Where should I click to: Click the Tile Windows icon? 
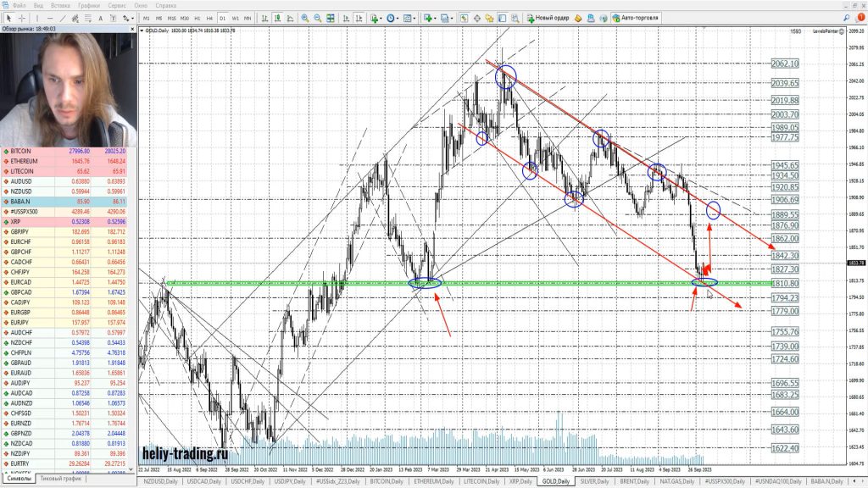pyautogui.click(x=331, y=18)
